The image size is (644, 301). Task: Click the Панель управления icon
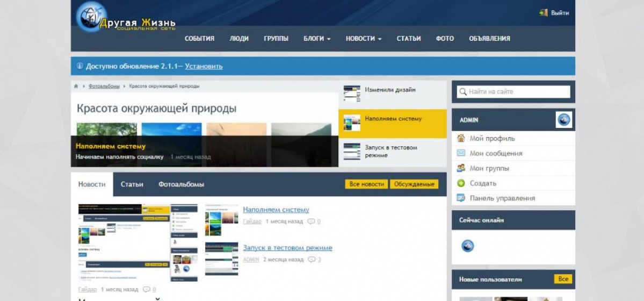point(461,198)
